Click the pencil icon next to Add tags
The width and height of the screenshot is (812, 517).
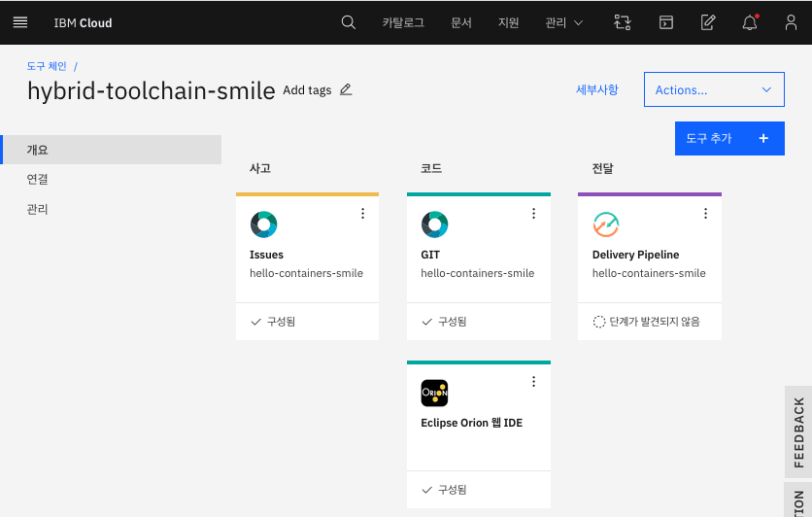coord(346,89)
